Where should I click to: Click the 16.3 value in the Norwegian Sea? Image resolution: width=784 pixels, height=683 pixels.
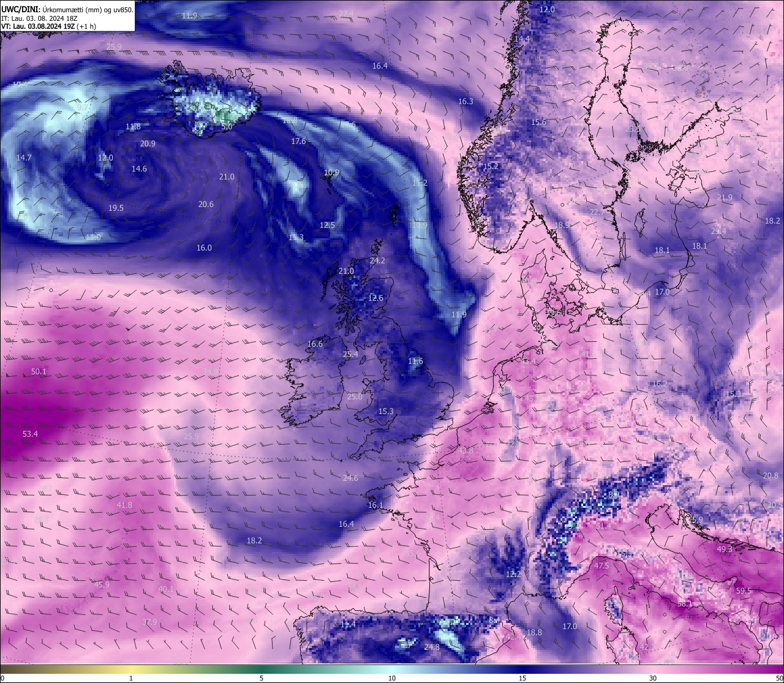466,101
